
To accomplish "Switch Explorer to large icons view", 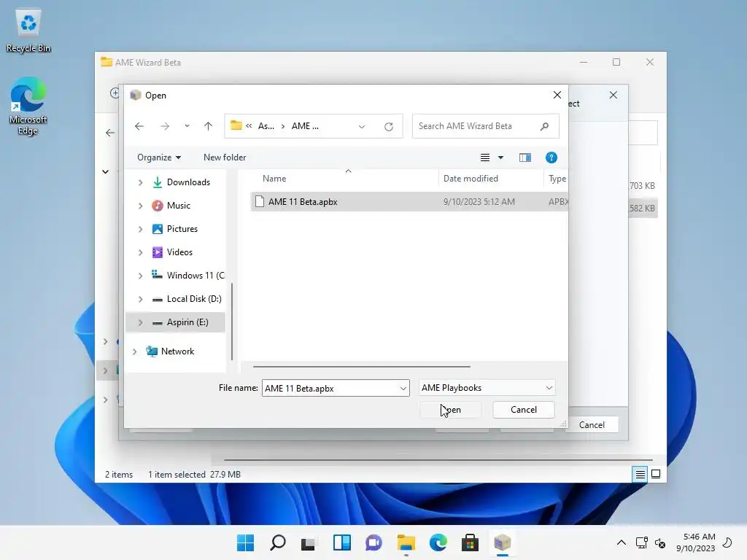I will (x=656, y=474).
